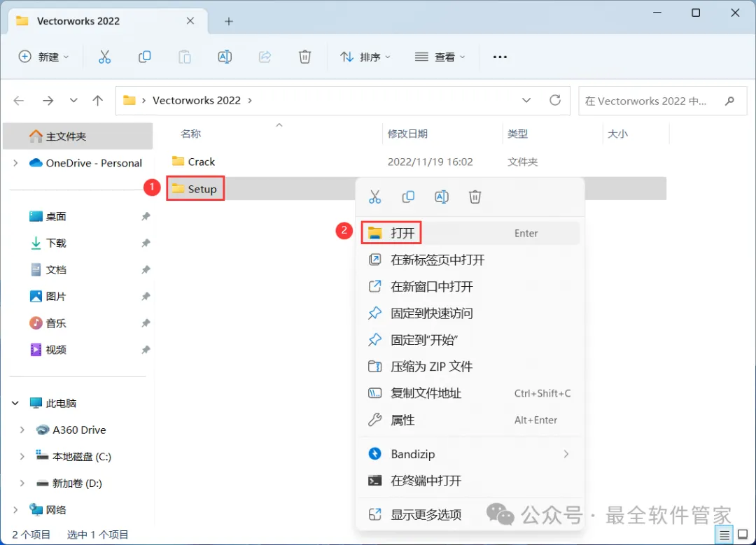The height and width of the screenshot is (545, 756).
Task: Click the search box for Vectorworks 2022
Action: click(663, 101)
